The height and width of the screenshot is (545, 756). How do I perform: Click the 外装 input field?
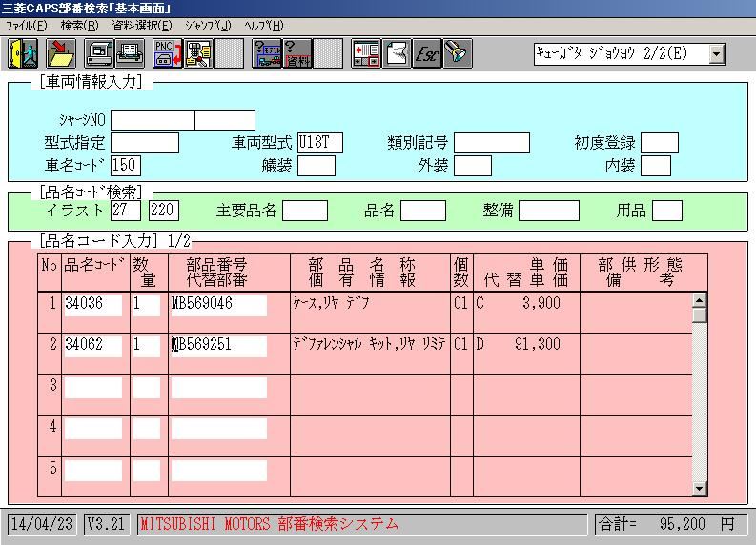[473, 166]
